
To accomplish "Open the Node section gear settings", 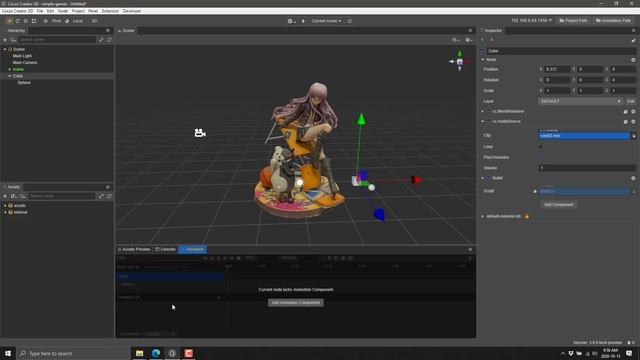I will (x=633, y=60).
